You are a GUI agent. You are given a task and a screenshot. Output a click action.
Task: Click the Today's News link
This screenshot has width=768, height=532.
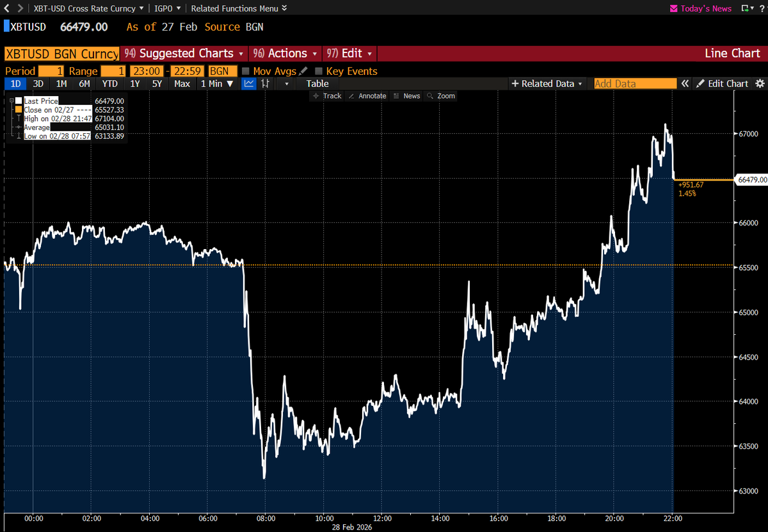point(706,8)
